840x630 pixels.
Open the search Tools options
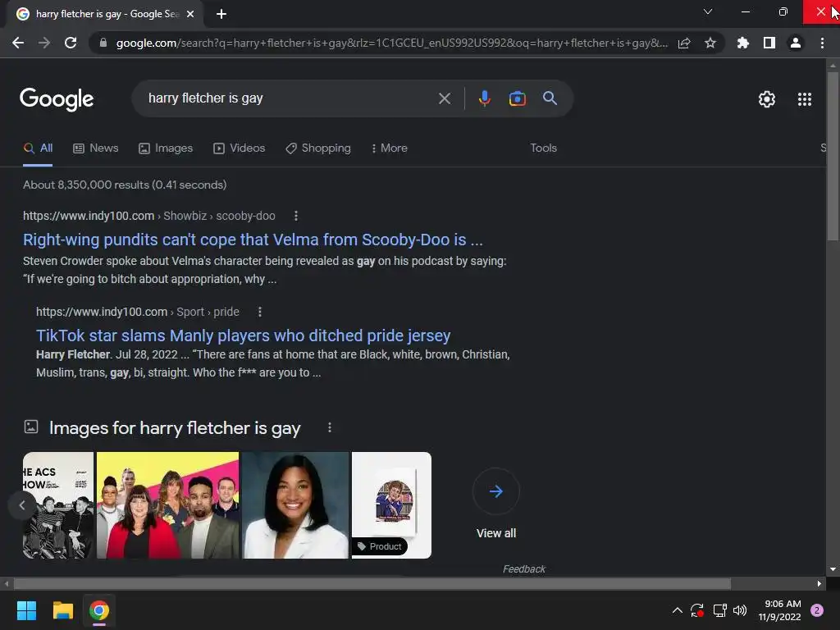point(543,148)
